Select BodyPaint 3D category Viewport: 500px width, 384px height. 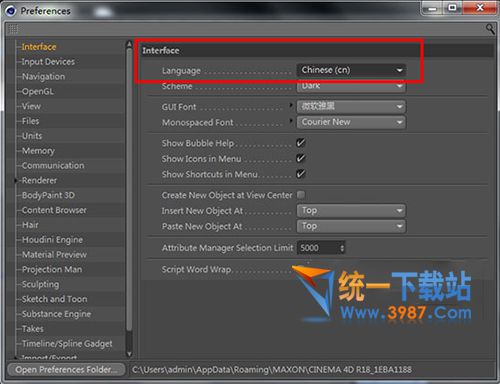[x=48, y=195]
